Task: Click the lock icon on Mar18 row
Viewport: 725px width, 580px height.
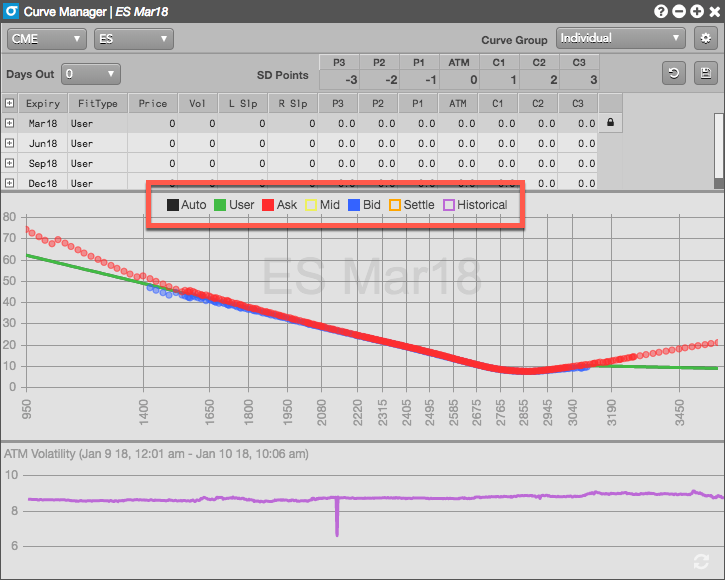Action: (610, 123)
